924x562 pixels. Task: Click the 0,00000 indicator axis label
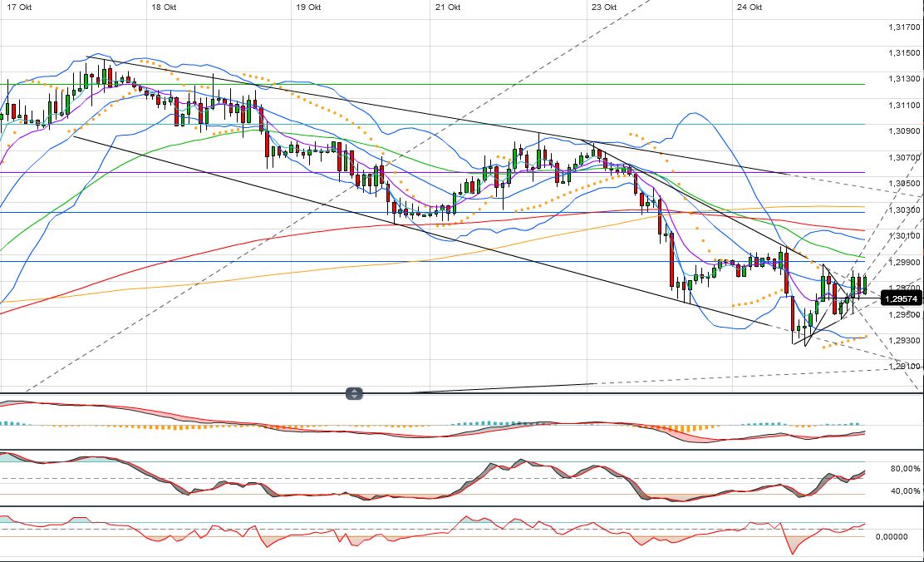click(x=903, y=537)
